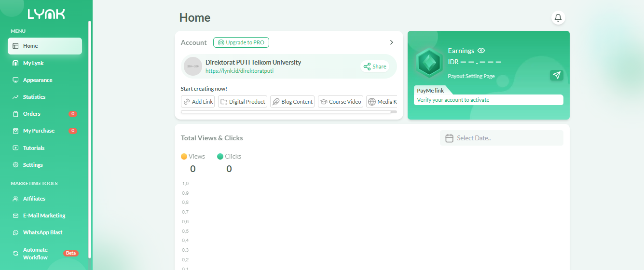This screenshot has height=270, width=644.
Task: Open E-Mail Marketing in sidebar
Action: pos(44,216)
